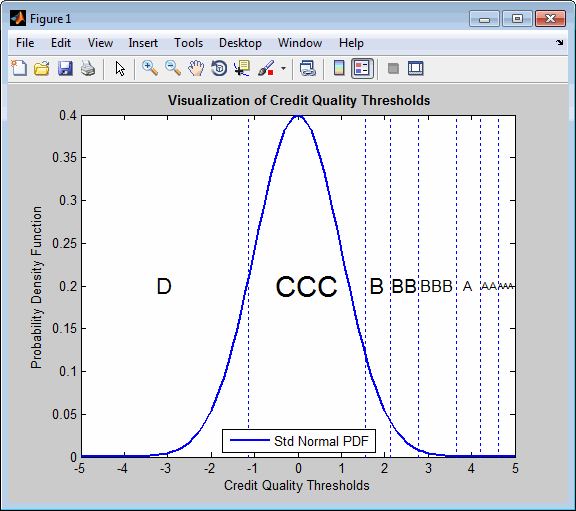Activate the Zoom Out magnifier tool
The width and height of the screenshot is (576, 511).
point(173,68)
